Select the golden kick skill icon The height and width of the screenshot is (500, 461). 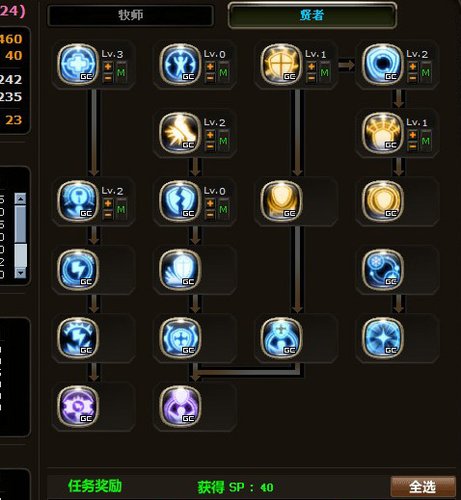click(180, 133)
